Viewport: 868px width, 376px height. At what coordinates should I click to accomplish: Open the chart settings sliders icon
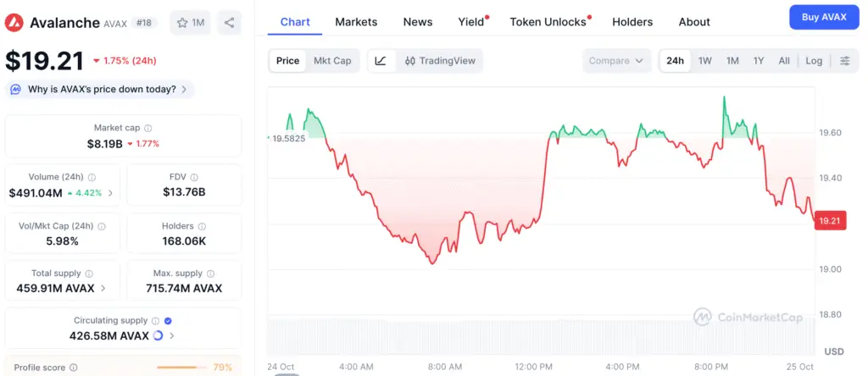[x=845, y=61]
